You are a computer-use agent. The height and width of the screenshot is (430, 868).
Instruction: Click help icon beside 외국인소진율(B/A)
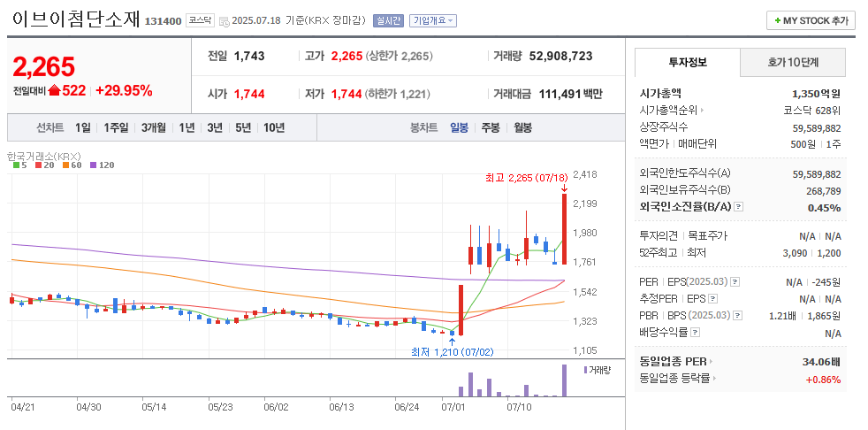pyautogui.click(x=738, y=207)
